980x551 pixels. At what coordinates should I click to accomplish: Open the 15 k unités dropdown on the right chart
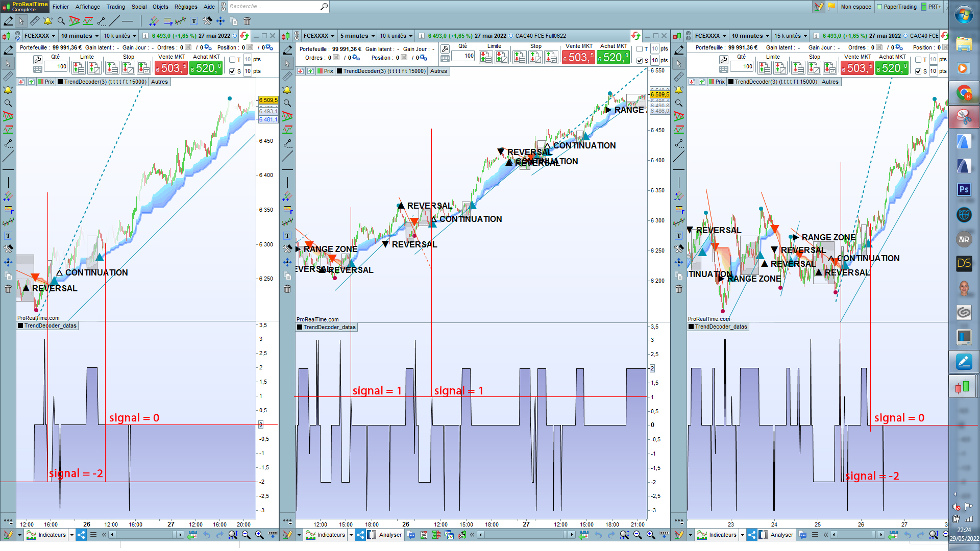[791, 36]
